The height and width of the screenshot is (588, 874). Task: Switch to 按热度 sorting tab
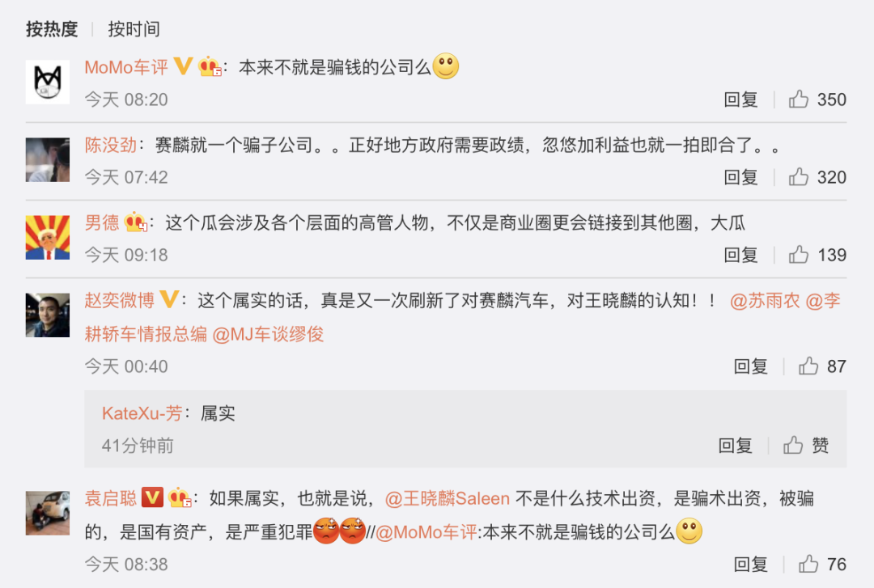coord(52,29)
